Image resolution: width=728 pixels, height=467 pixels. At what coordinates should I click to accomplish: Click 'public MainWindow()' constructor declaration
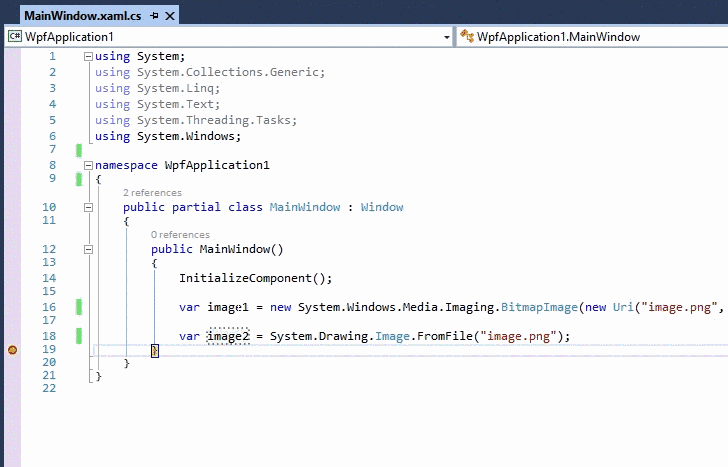pyautogui.click(x=217, y=249)
